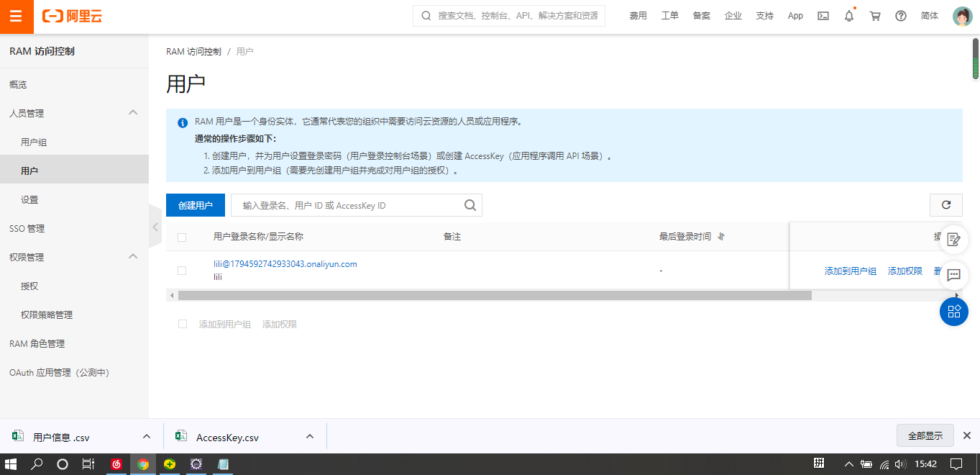The height and width of the screenshot is (475, 980).
Task: Click 创建用户 button
Action: click(196, 205)
